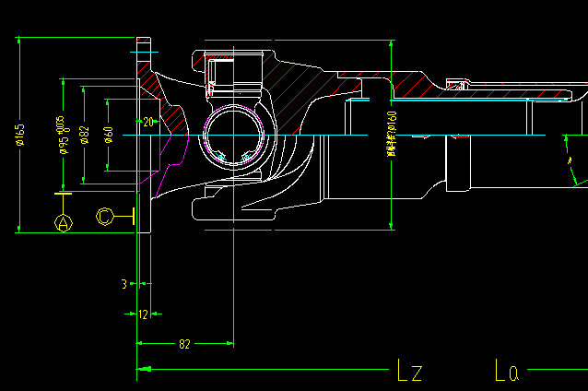Click the La length label
588x391 pixels.
[x=507, y=372]
